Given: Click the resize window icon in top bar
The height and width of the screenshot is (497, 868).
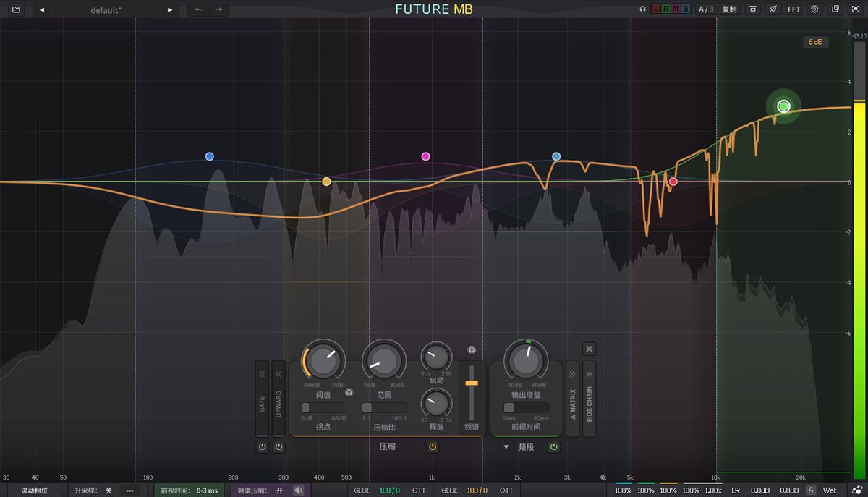Looking at the screenshot, I should click(x=835, y=9).
